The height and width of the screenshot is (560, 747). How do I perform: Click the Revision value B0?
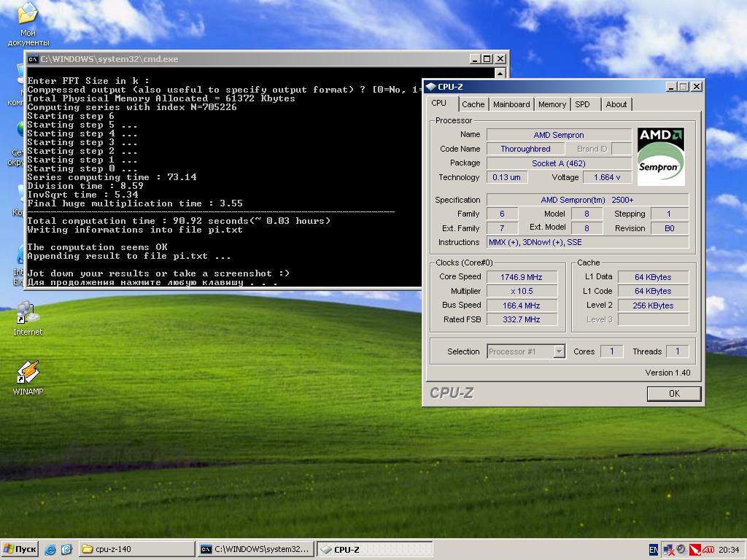(x=670, y=228)
